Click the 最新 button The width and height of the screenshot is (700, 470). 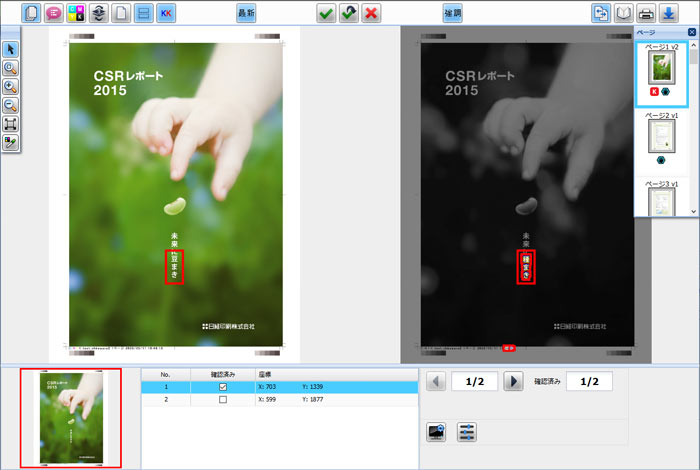tap(246, 13)
